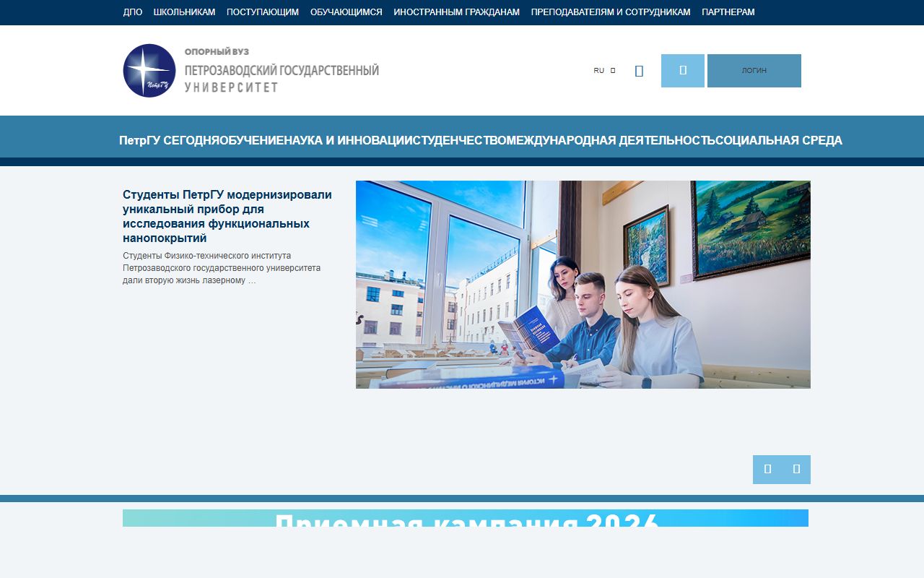Open ПетрГУ СЕГОДНЯ main menu
The image size is (924, 578).
point(169,140)
